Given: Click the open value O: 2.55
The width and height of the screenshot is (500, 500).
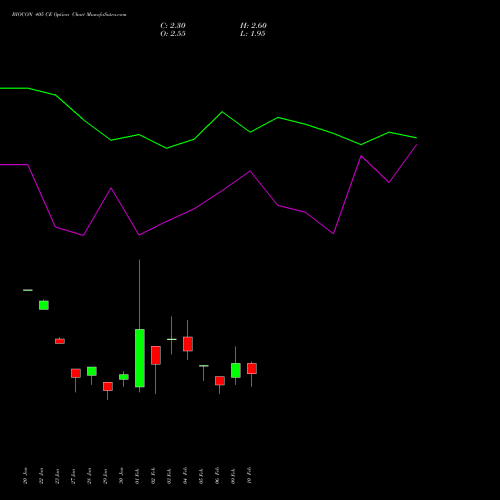Looking at the screenshot, I should click(x=173, y=34).
